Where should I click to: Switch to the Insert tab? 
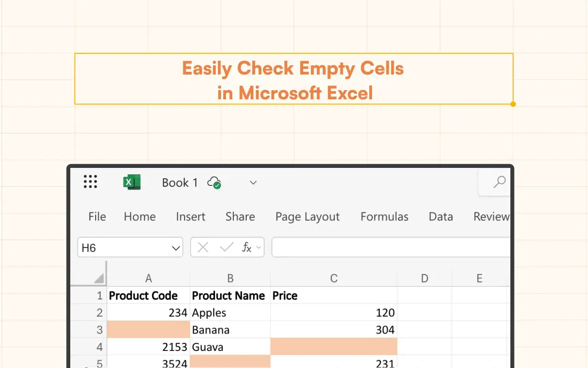click(191, 217)
